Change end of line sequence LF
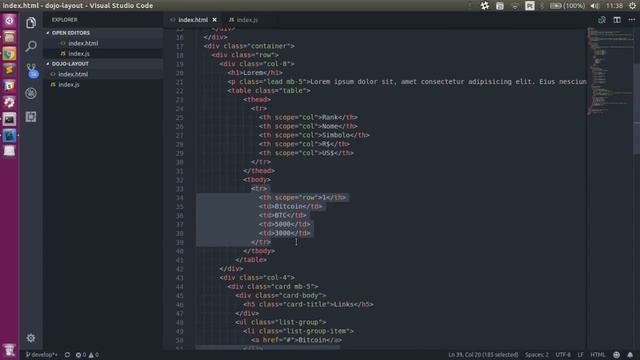This screenshot has width=640, height=360. tap(580, 355)
